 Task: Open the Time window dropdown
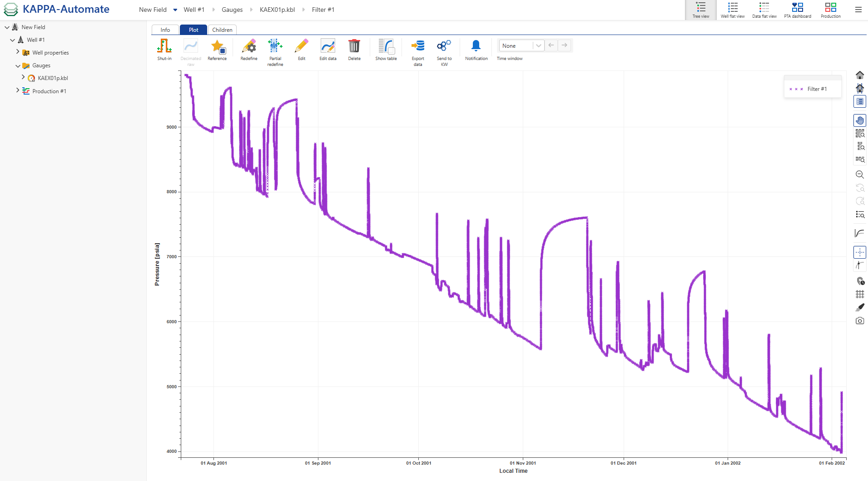538,45
